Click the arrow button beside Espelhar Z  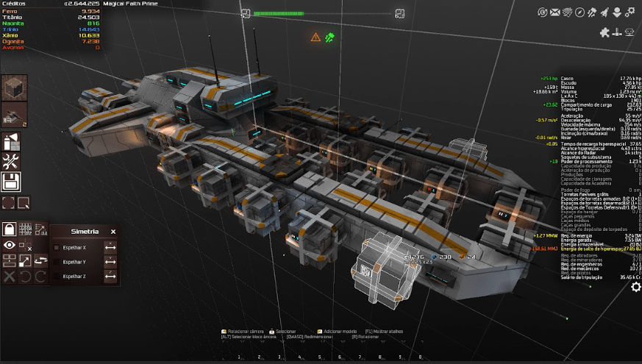pyautogui.click(x=110, y=277)
